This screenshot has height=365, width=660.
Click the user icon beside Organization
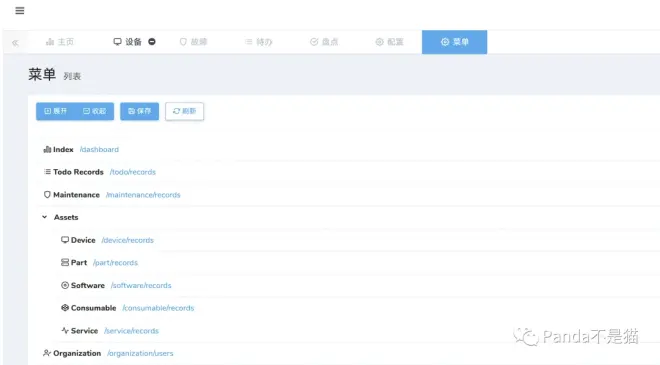47,353
